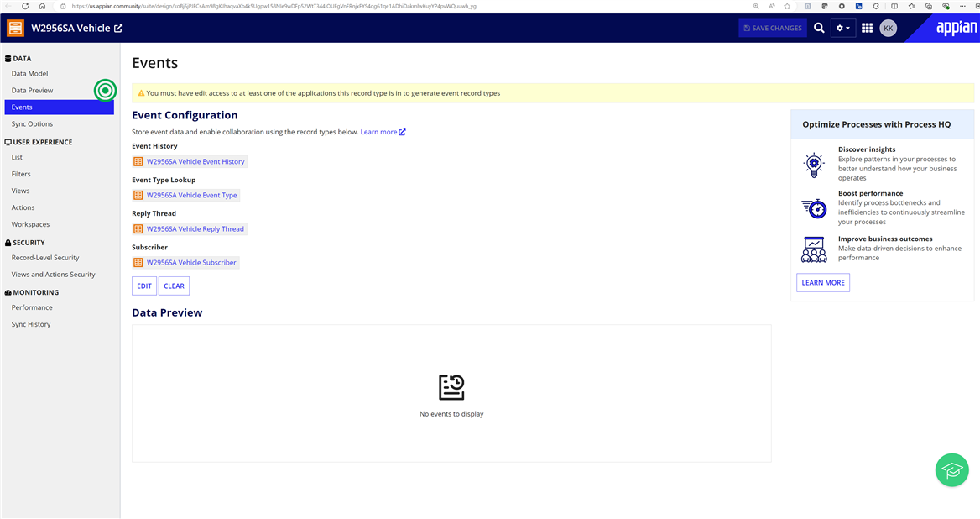980x519 pixels.
Task: Open W2956SA Vehicle in new window icon
Action: 118,29
